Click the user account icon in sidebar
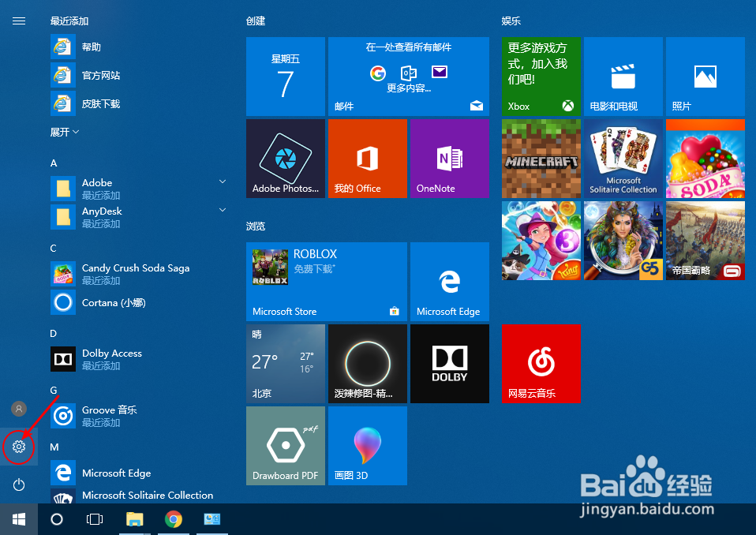The width and height of the screenshot is (756, 535). pos(19,409)
